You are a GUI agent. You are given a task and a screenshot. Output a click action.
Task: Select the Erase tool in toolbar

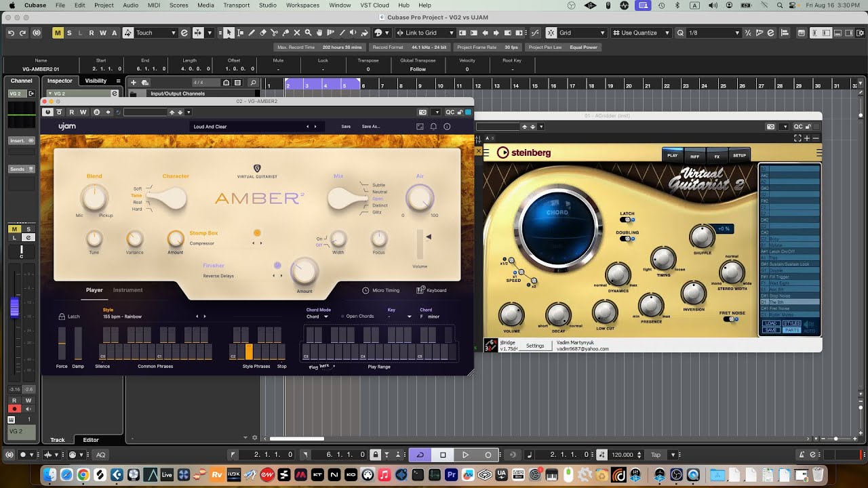pyautogui.click(x=263, y=33)
